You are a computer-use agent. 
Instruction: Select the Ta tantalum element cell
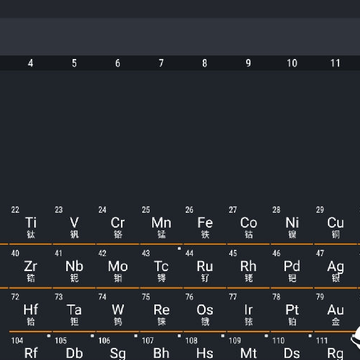(x=74, y=311)
